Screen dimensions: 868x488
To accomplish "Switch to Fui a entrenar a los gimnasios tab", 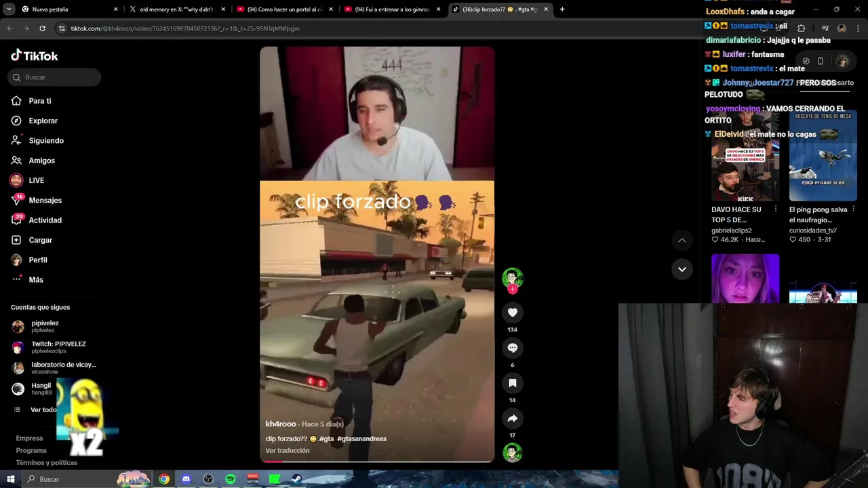I will 392,9.
